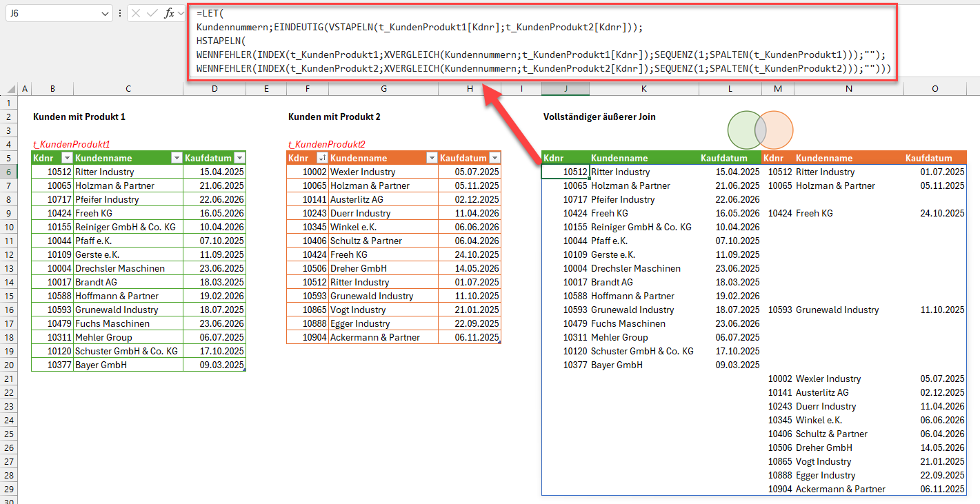
Task: Click 'Ackermann & Partner' in column G
Action: [375, 337]
